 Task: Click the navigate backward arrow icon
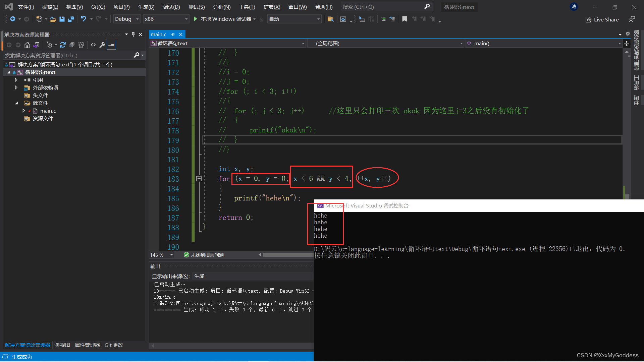point(12,19)
